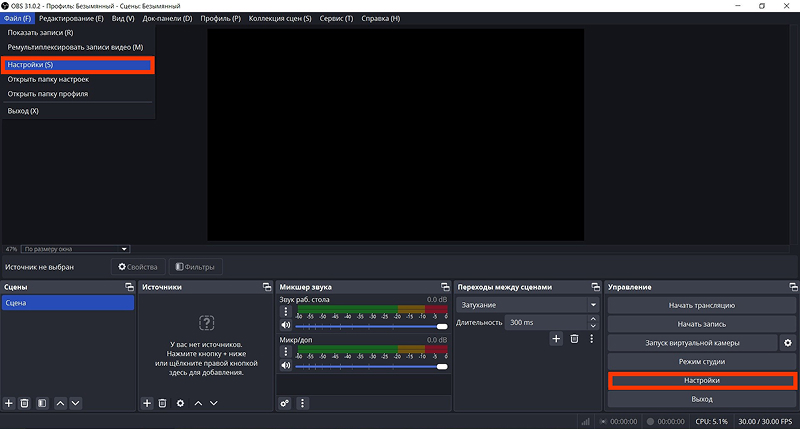Decrease Длительность with down stepper arrow
Image resolution: width=800 pixels, height=429 pixels.
point(593,326)
